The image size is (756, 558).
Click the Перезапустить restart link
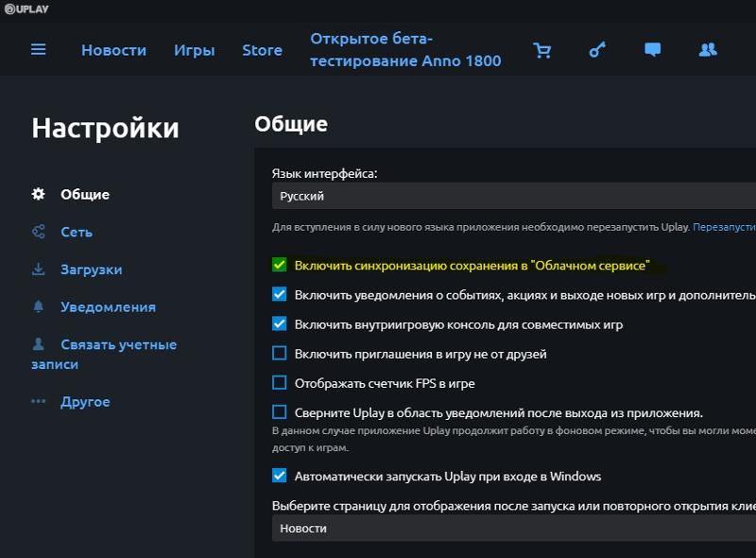point(724,227)
